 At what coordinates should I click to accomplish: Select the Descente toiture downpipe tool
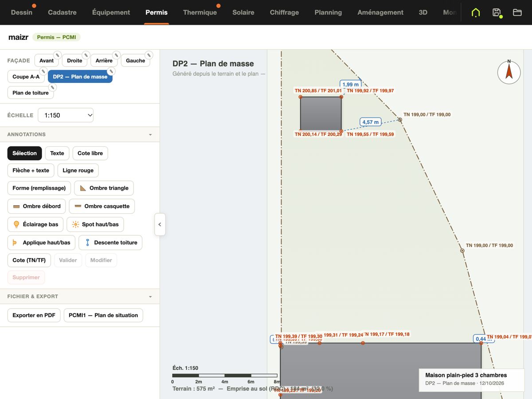[x=110, y=243]
